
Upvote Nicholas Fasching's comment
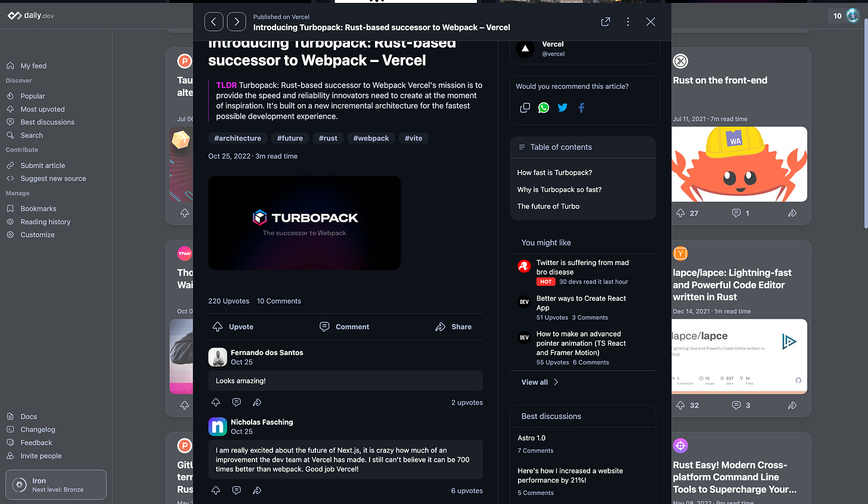click(x=216, y=491)
